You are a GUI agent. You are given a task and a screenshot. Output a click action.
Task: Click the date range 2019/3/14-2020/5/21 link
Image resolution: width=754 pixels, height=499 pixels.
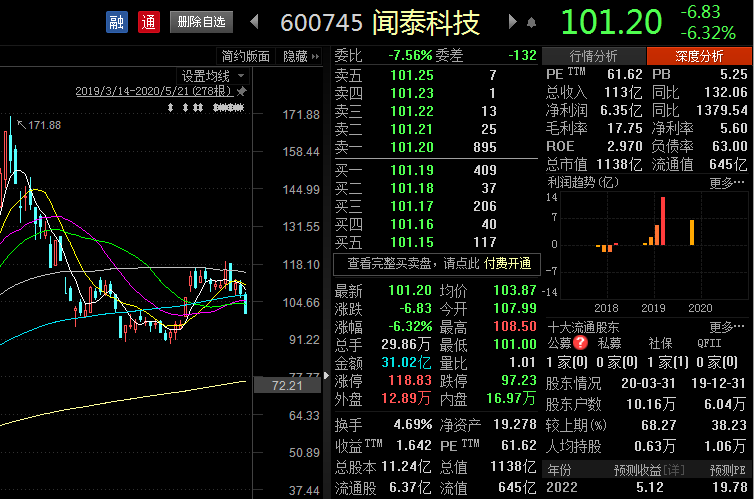point(154,91)
